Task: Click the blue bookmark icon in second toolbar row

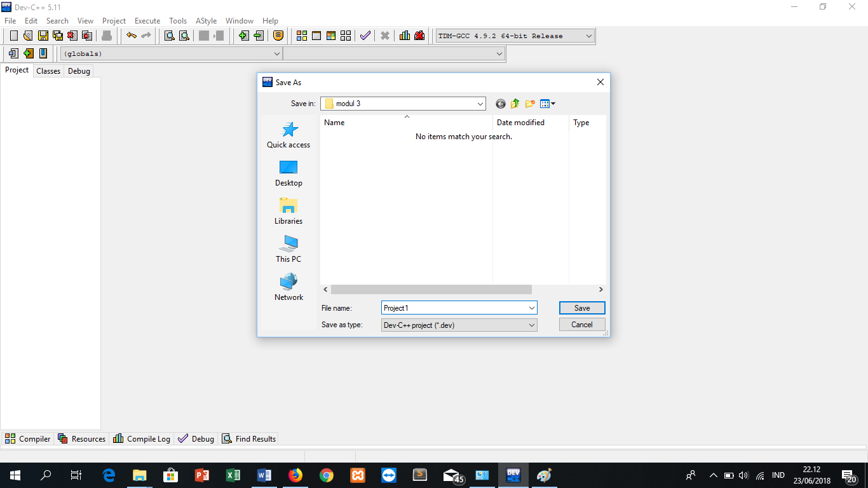Action: [43, 53]
